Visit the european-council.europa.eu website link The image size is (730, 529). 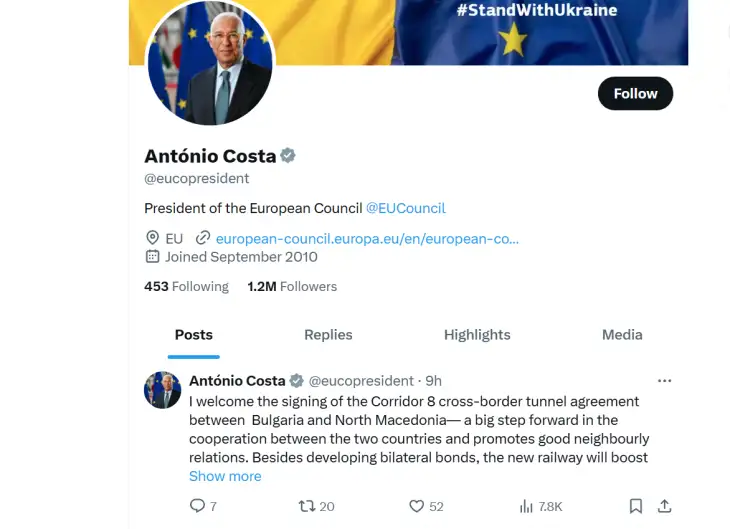[367, 239]
